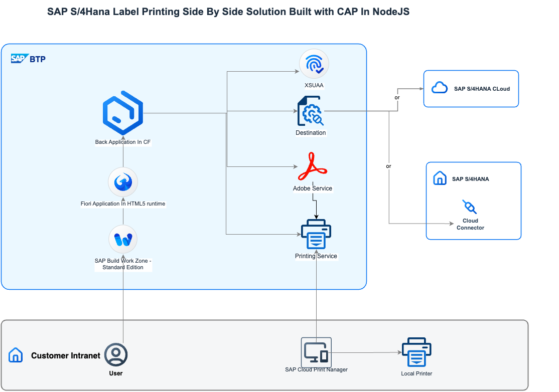Select the Cloud Connector icon
559x392 pixels.
(x=469, y=207)
